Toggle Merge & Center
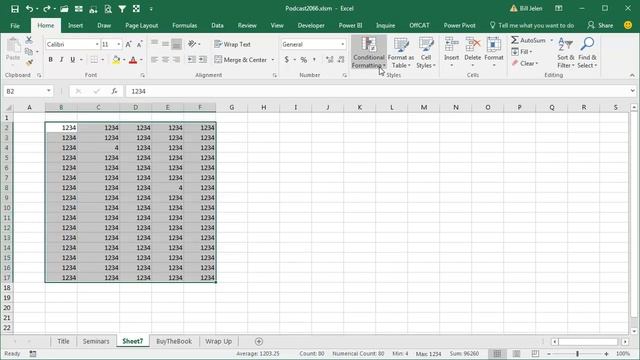The image size is (640, 360). 240,60
